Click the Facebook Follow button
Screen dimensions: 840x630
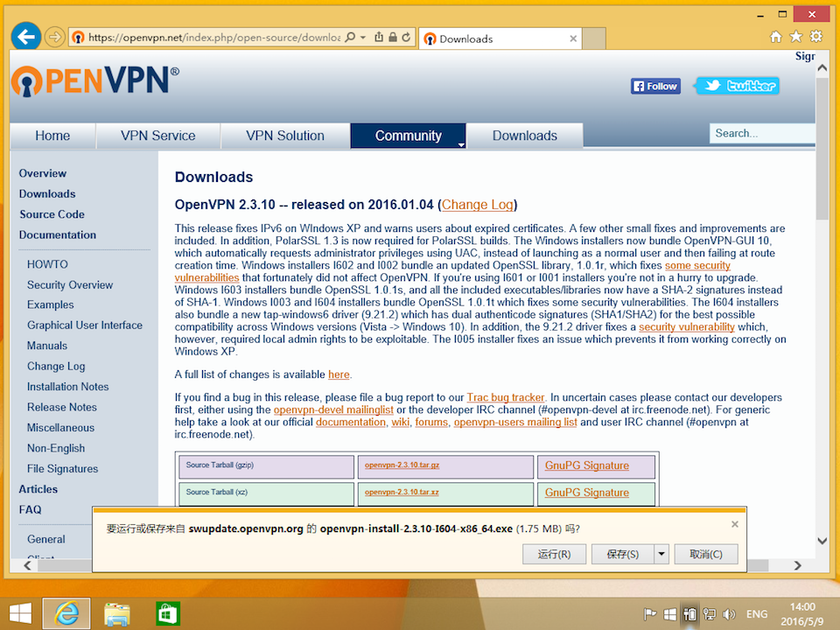[655, 87]
